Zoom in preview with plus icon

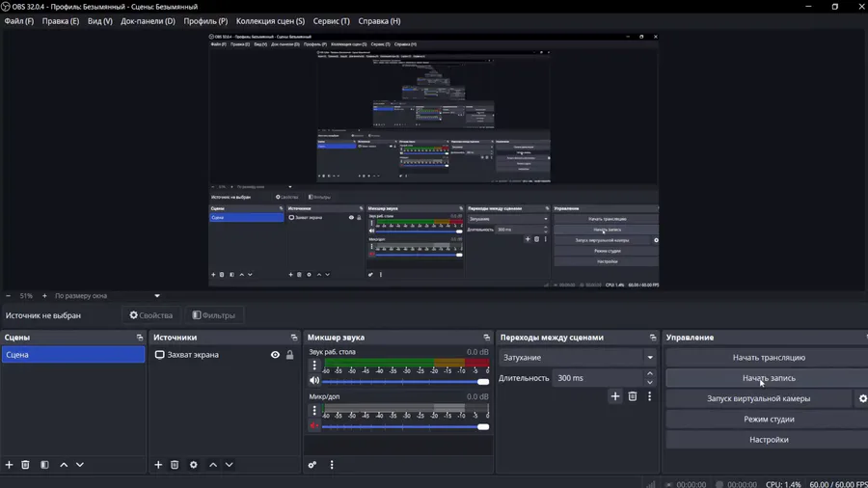[x=44, y=295]
